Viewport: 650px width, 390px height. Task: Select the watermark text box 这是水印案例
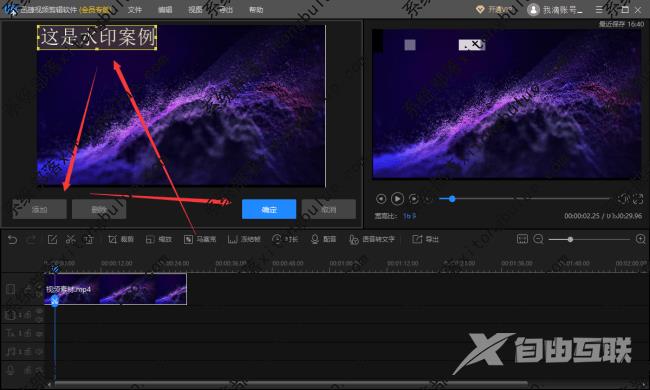97,37
